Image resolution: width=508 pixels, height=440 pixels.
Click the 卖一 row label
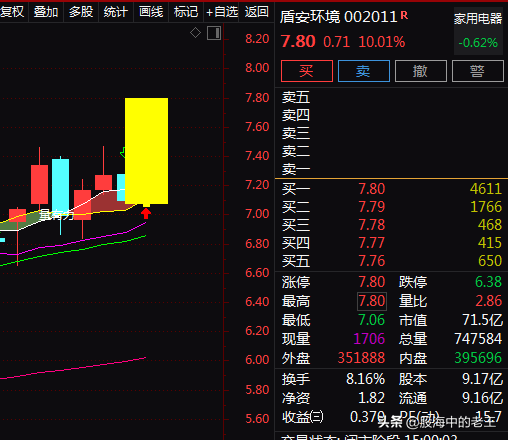point(296,169)
